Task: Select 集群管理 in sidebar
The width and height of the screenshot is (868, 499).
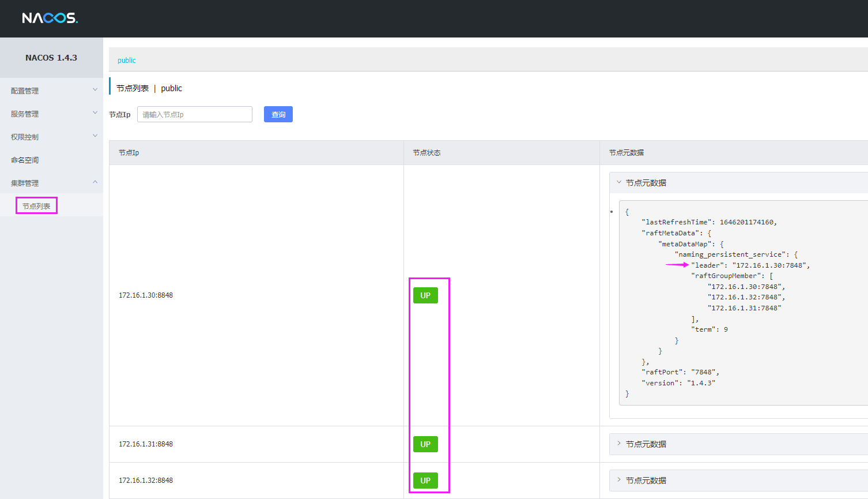Action: [x=25, y=183]
